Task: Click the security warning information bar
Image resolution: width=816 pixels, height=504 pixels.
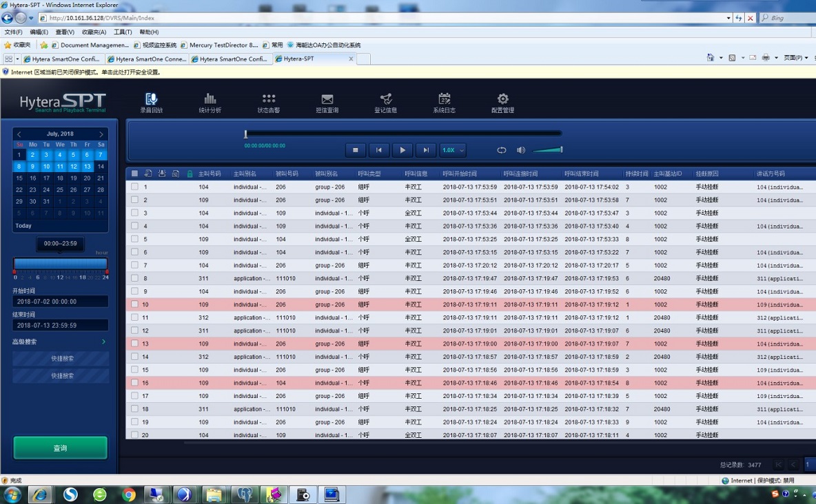Action: pyautogui.click(x=408, y=72)
